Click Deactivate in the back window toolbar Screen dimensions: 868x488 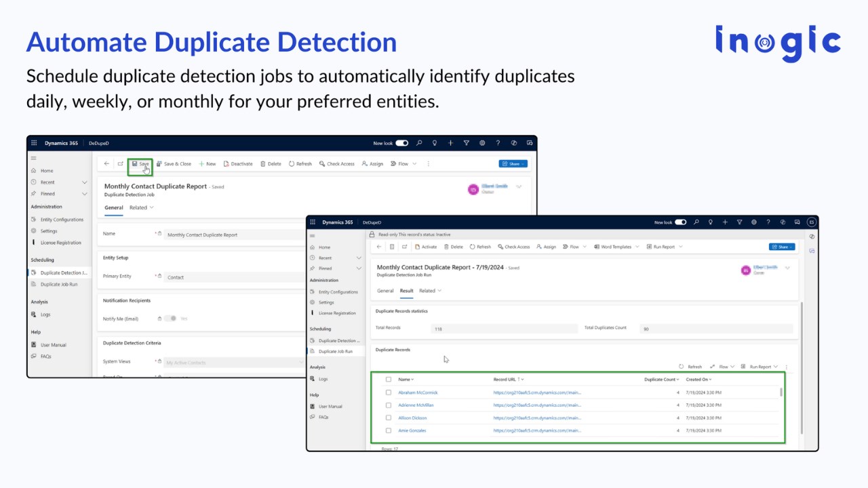[238, 163]
